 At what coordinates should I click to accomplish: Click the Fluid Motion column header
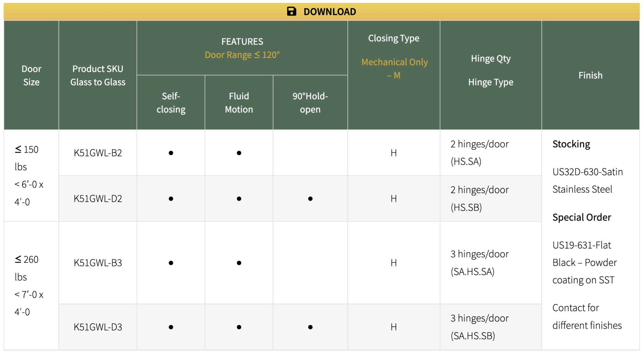239,103
